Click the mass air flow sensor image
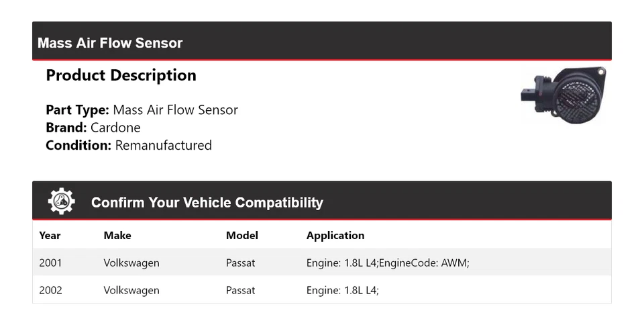This screenshot has height=325, width=644. pos(563,94)
